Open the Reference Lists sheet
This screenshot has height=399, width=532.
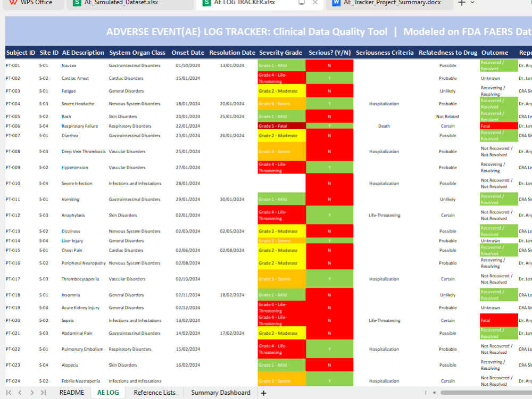click(154, 393)
